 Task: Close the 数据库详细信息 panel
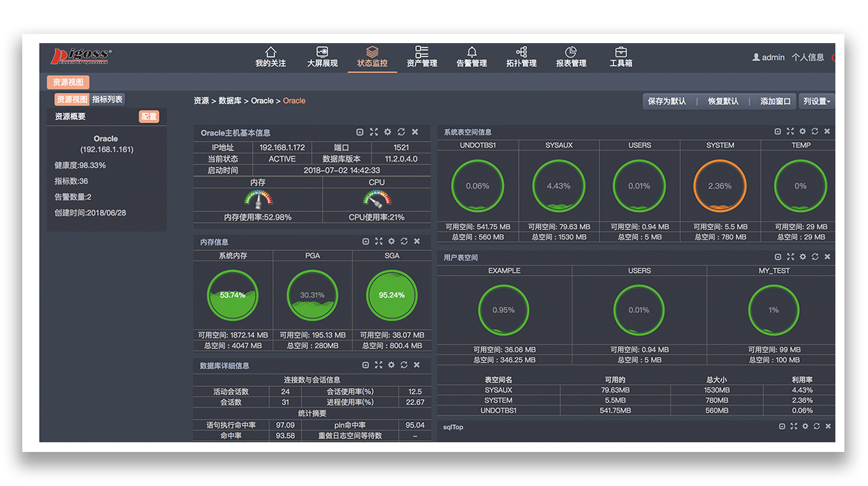(417, 364)
